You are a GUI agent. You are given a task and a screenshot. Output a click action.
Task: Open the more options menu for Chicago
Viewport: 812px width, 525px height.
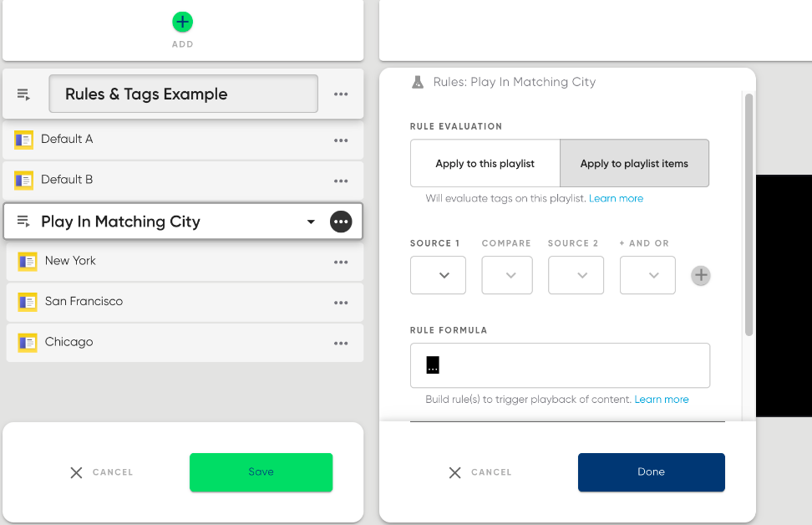(341, 343)
